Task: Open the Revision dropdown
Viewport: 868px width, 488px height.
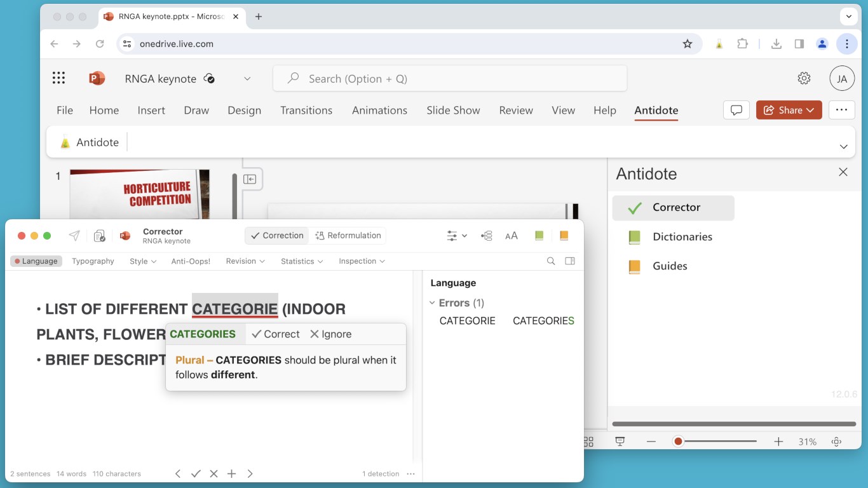Action: pyautogui.click(x=245, y=261)
